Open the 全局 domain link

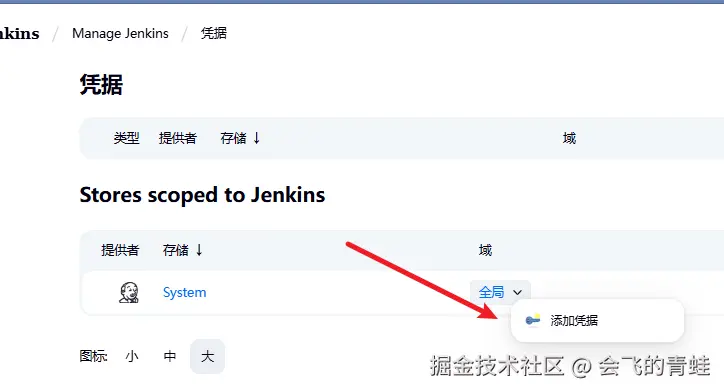(491, 292)
